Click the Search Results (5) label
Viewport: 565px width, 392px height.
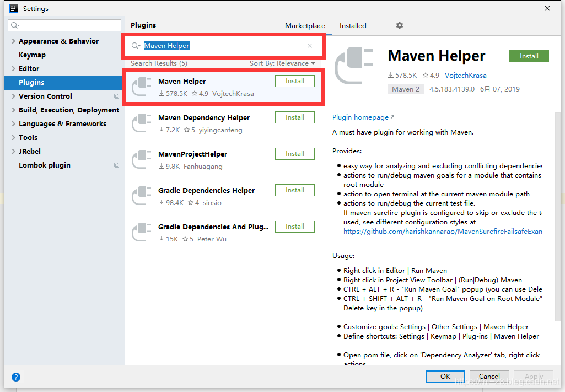click(x=159, y=63)
